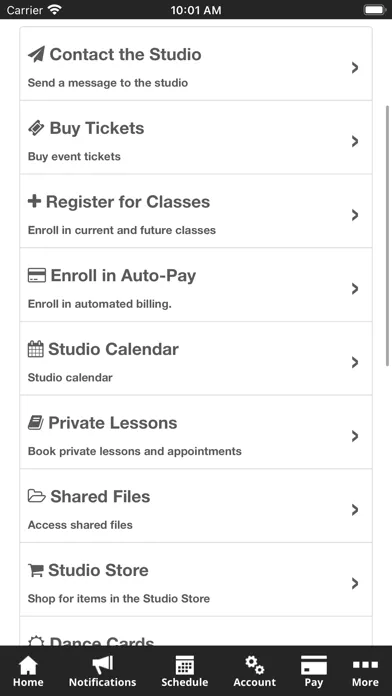Tap the chevron on the Studio Calendar row
The width and height of the screenshot is (392, 696).
coord(355,362)
